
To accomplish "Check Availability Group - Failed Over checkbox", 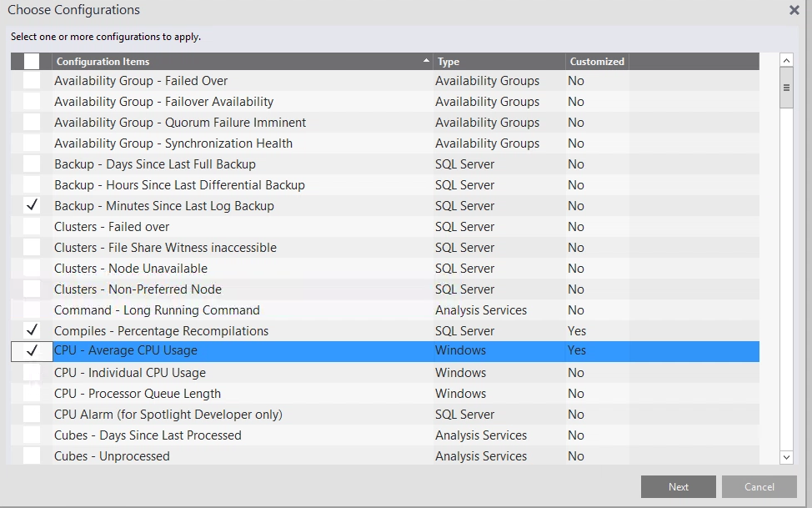I will coord(32,81).
